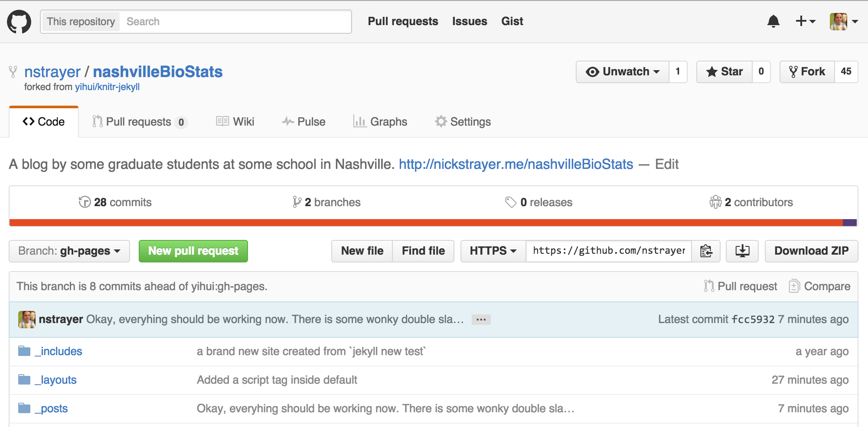Image resolution: width=868 pixels, height=427 pixels.
Task: Open nashvilleBioStats repository title link
Action: point(158,72)
